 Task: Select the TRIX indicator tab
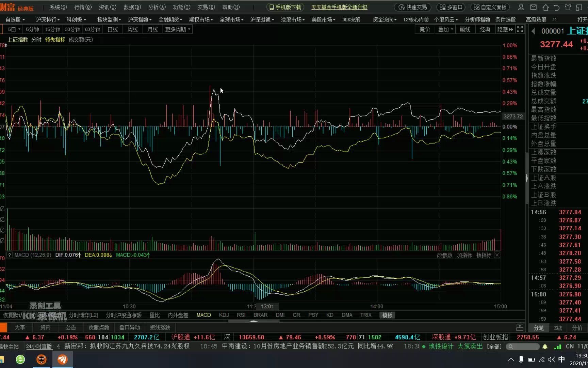pyautogui.click(x=366, y=315)
